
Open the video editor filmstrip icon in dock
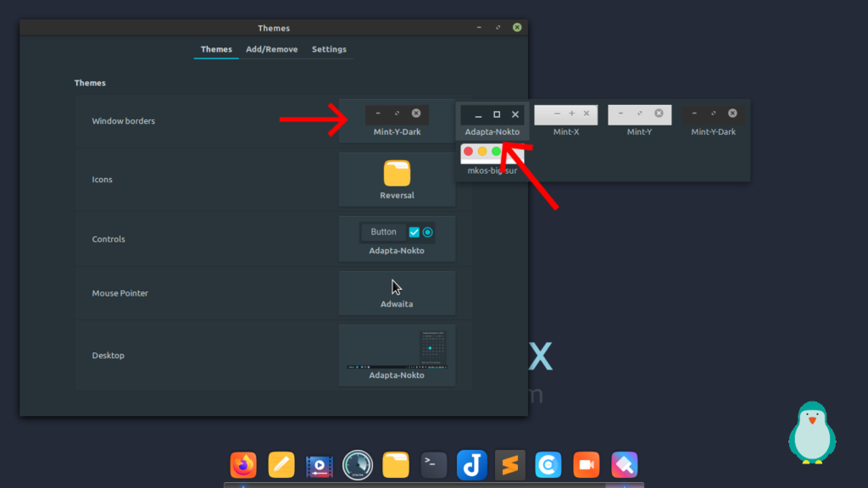[x=320, y=465]
